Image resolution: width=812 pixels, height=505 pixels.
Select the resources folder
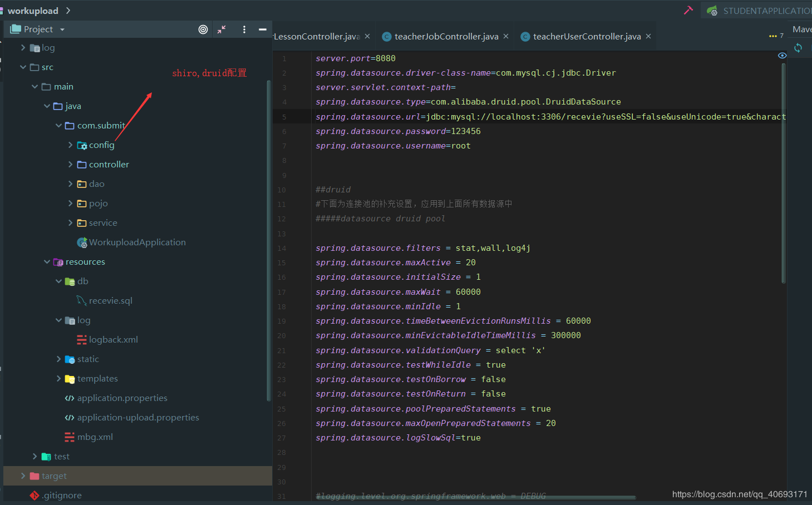coord(79,262)
